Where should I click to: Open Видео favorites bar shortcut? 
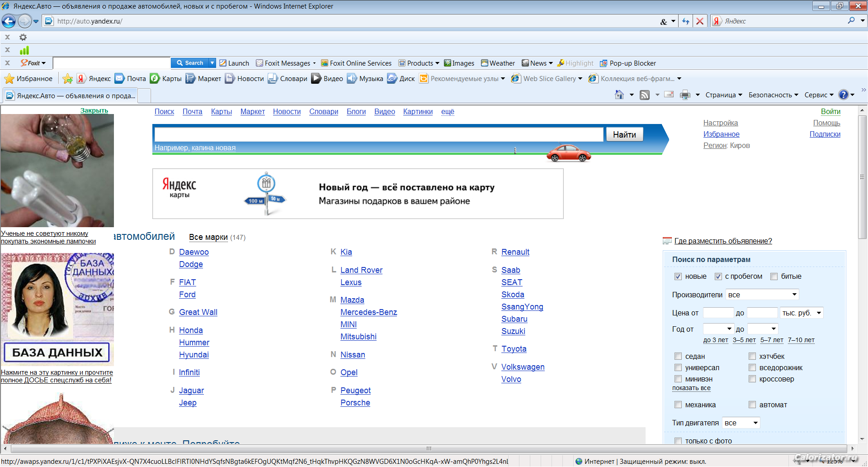pos(327,79)
